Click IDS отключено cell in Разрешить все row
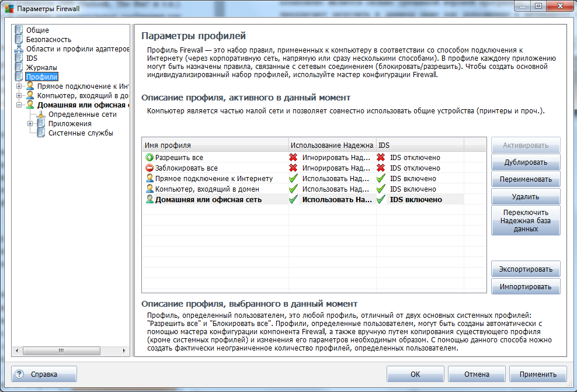 point(415,158)
